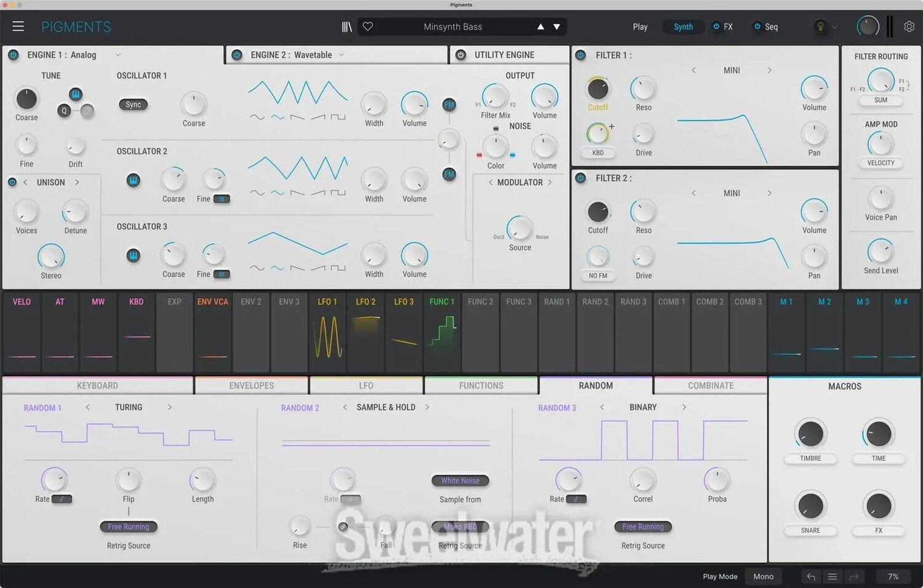Click the Oscillator 1 Sync button
This screenshot has height=588, width=923.
133,105
